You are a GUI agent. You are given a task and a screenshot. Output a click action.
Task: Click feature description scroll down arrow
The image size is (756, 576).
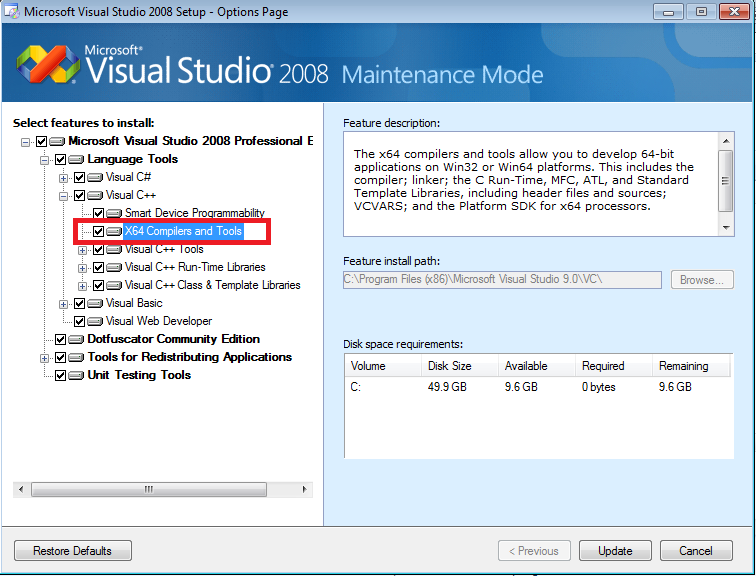pyautogui.click(x=726, y=228)
